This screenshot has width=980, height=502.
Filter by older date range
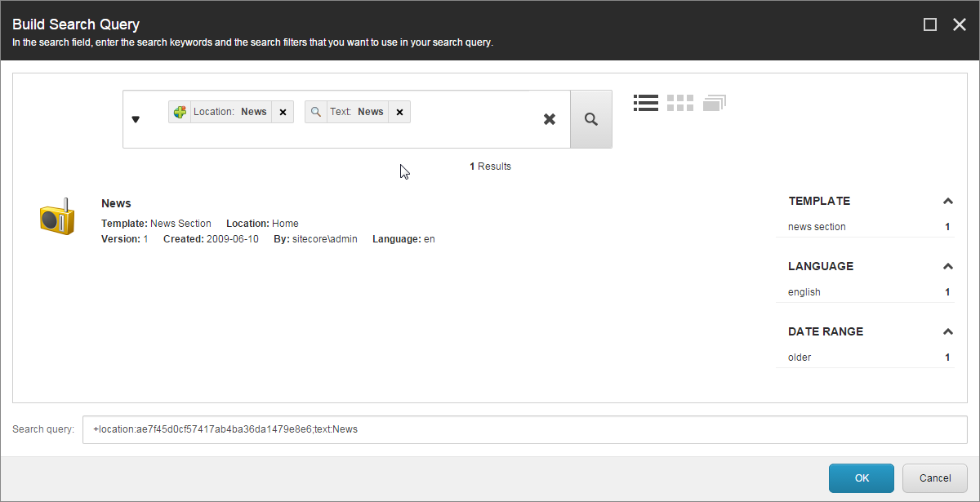coord(800,358)
